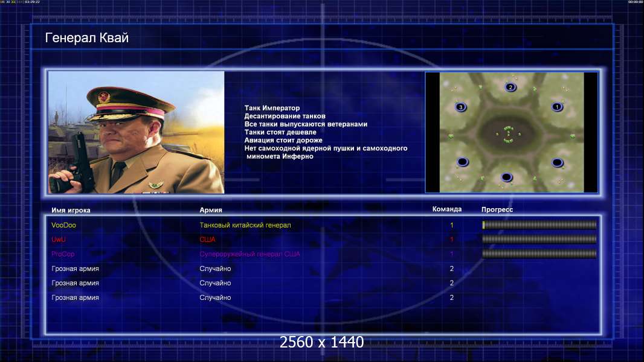Click team number 1 in VooDoo's row
Image resolution: width=644 pixels, height=362 pixels.
(x=451, y=225)
